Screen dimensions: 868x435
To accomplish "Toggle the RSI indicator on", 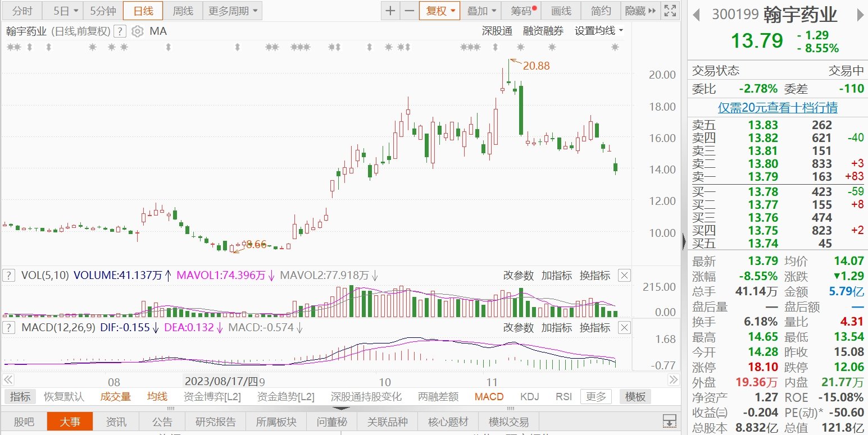I will [x=563, y=397].
